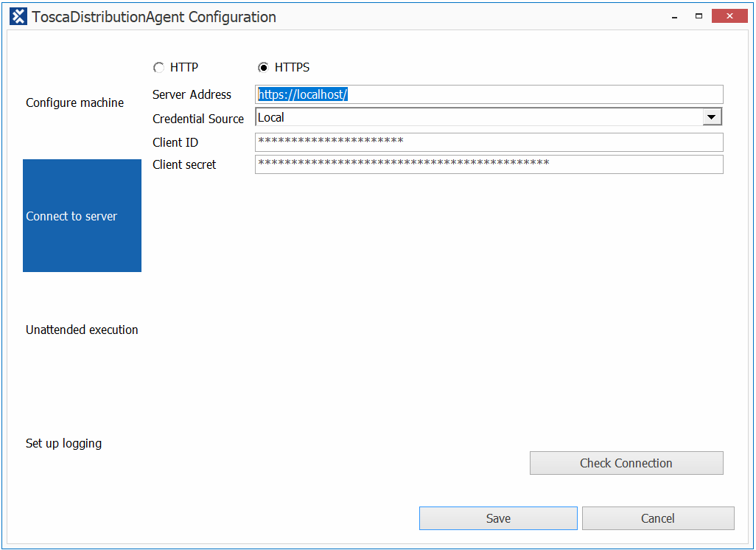
Task: Maximize the configuration window
Action: (x=699, y=16)
